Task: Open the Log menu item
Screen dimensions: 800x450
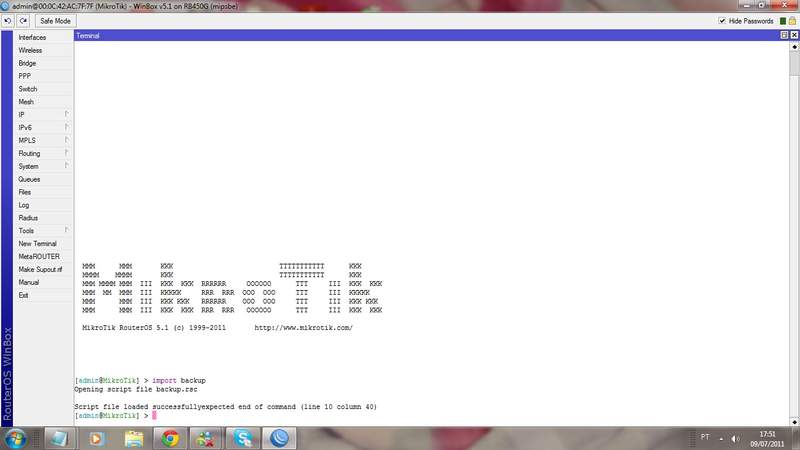Action: pyautogui.click(x=23, y=205)
